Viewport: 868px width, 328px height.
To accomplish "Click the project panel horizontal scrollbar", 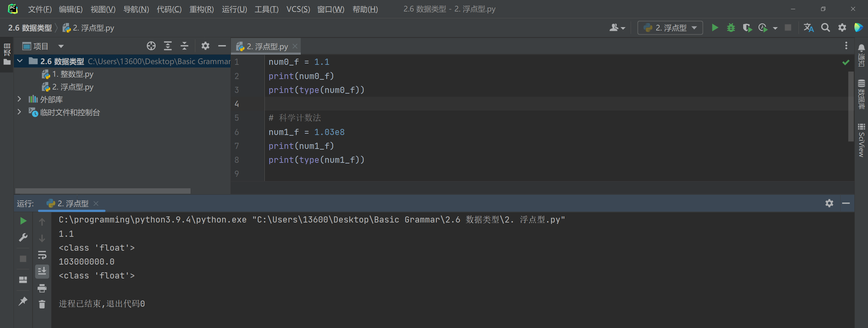I will [103, 191].
